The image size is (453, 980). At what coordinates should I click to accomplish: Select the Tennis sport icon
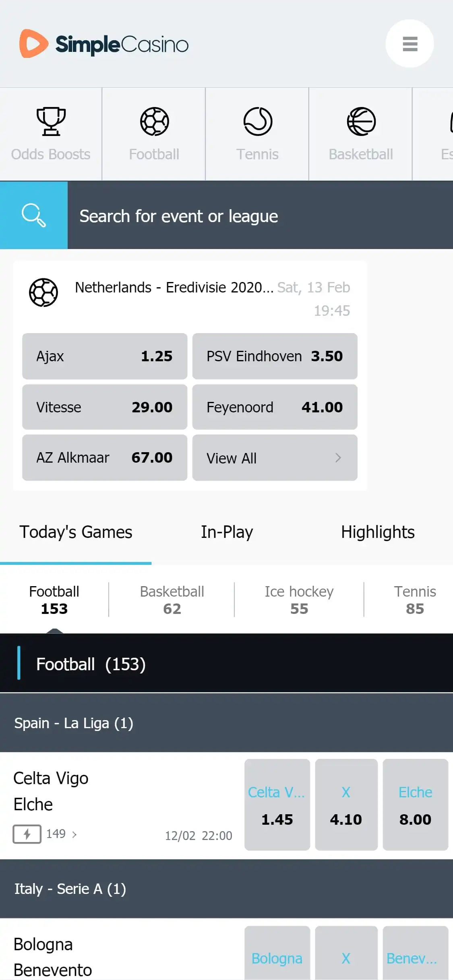258,121
